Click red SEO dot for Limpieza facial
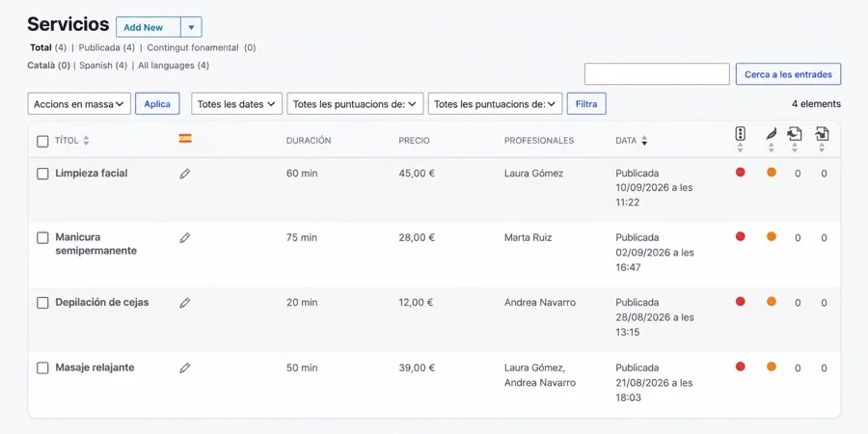 point(740,173)
